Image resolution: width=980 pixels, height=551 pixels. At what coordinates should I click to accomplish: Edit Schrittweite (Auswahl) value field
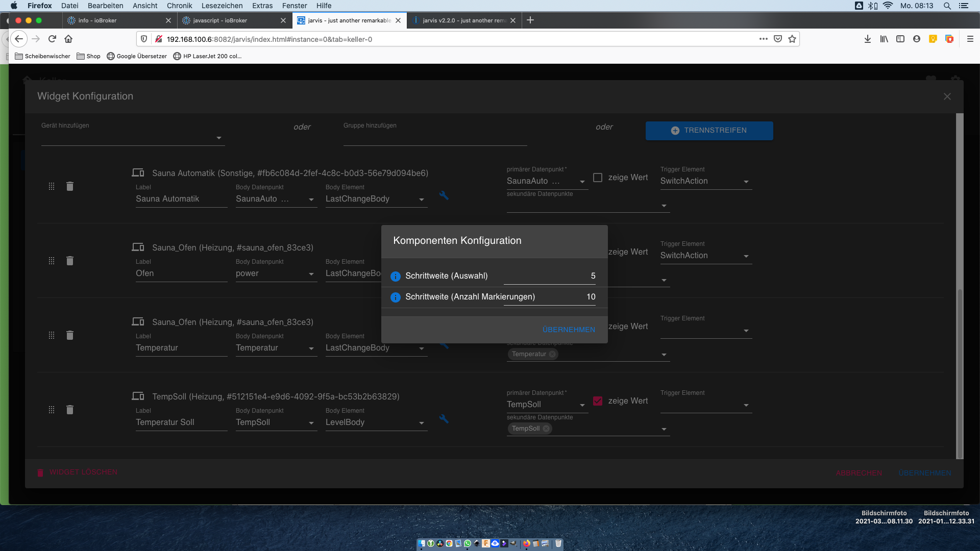pyautogui.click(x=550, y=276)
